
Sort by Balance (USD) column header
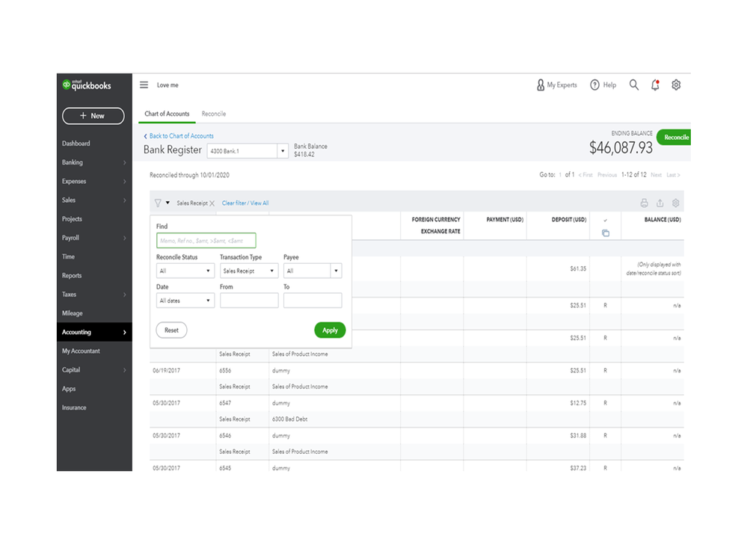[663, 220]
